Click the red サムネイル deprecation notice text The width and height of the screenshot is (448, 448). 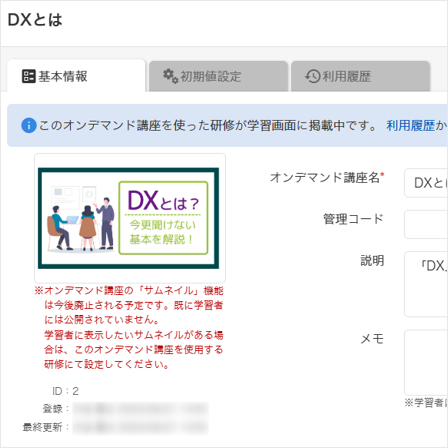pos(129,327)
